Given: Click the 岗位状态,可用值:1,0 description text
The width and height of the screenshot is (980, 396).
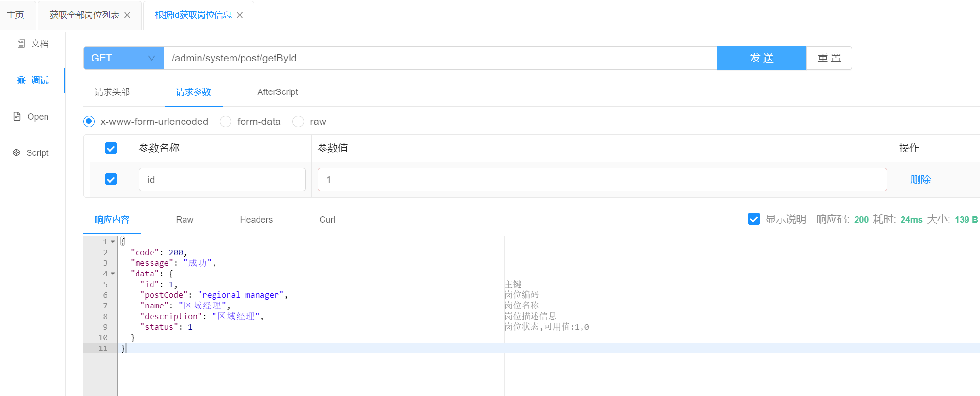Looking at the screenshot, I should 547,327.
